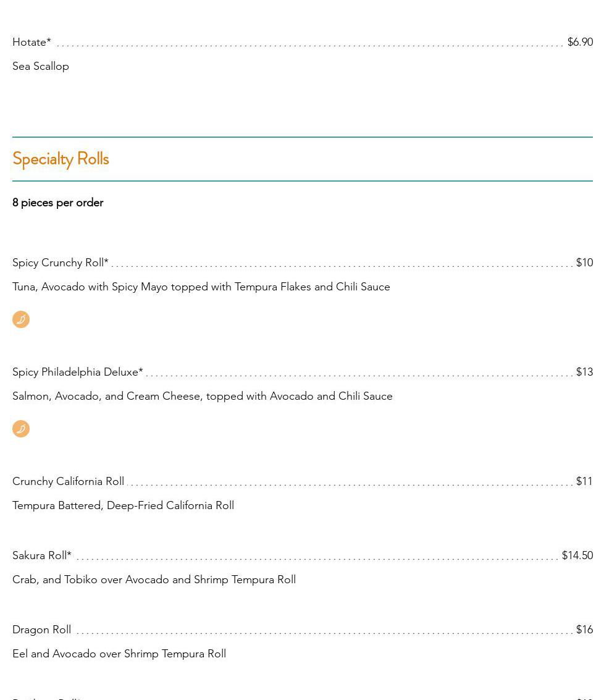Click the $14.50 Sakura Roll price
The width and height of the screenshot is (596, 700).
[x=577, y=555]
